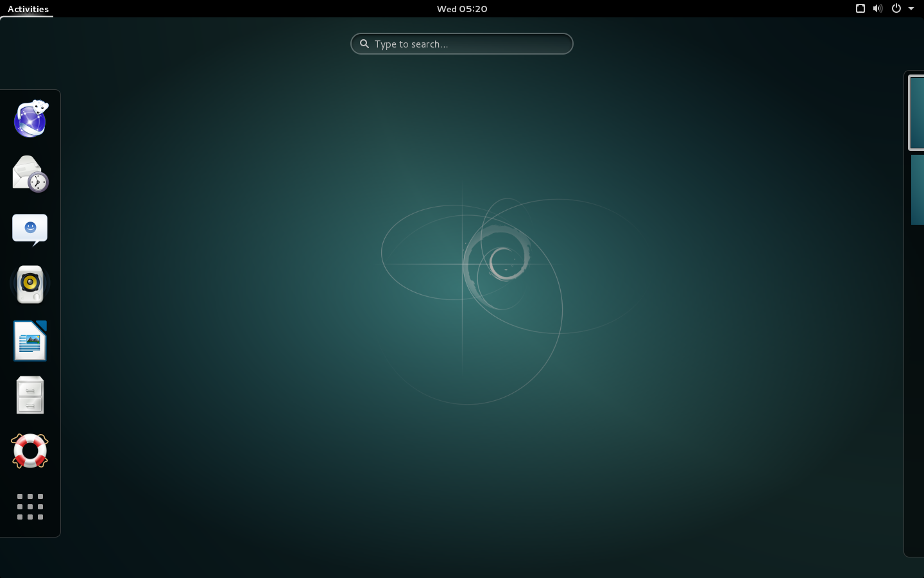924x578 pixels.
Task: Open LibreOffice Writer from the dock
Action: coord(30,340)
